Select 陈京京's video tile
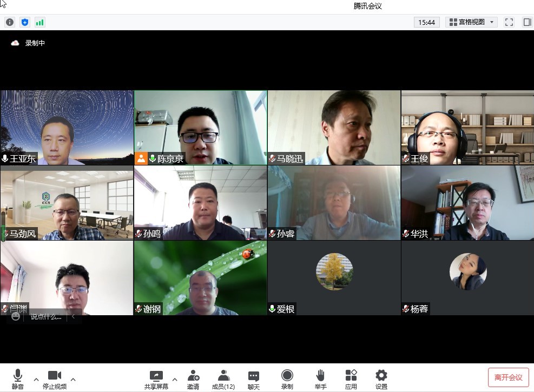Viewport: 534px width, 392px height. click(201, 128)
